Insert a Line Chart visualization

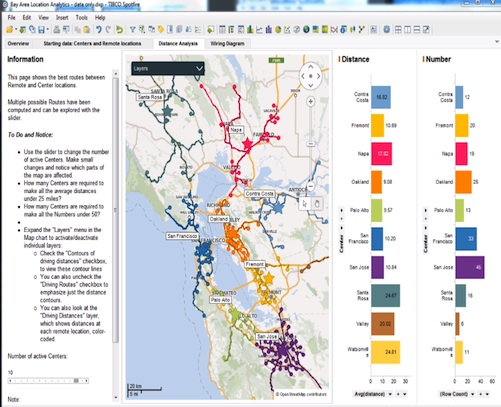(259, 30)
